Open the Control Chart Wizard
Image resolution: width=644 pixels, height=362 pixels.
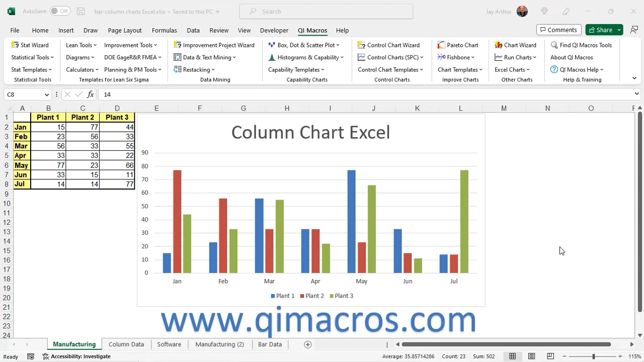pyautogui.click(x=388, y=45)
